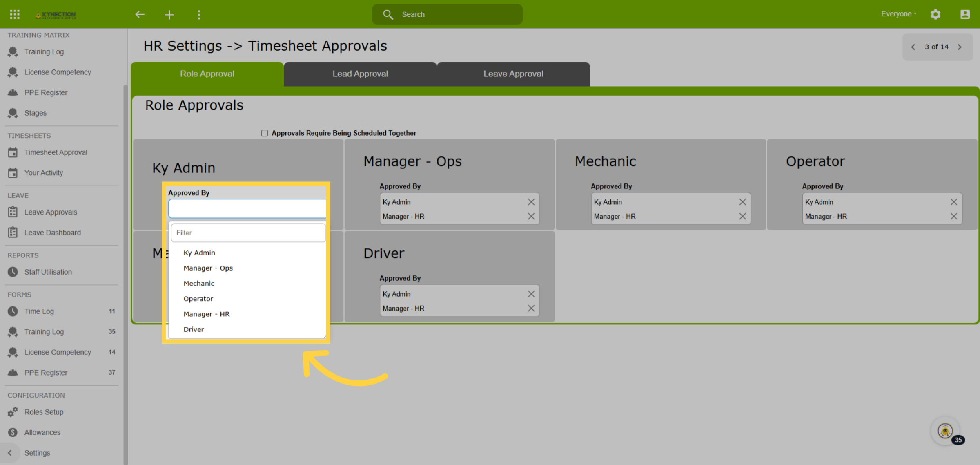Toggle Approvals Require Being Scheduled Together checkbox

(x=265, y=133)
